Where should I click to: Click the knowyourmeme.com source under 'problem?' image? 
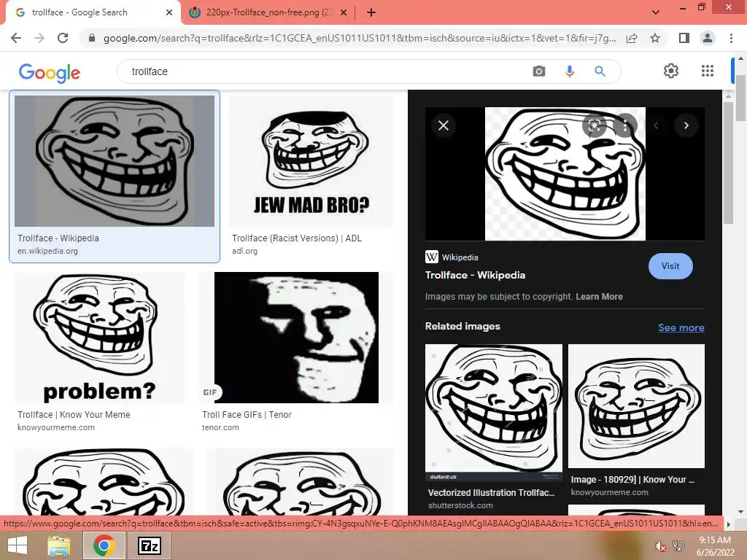pyautogui.click(x=56, y=427)
